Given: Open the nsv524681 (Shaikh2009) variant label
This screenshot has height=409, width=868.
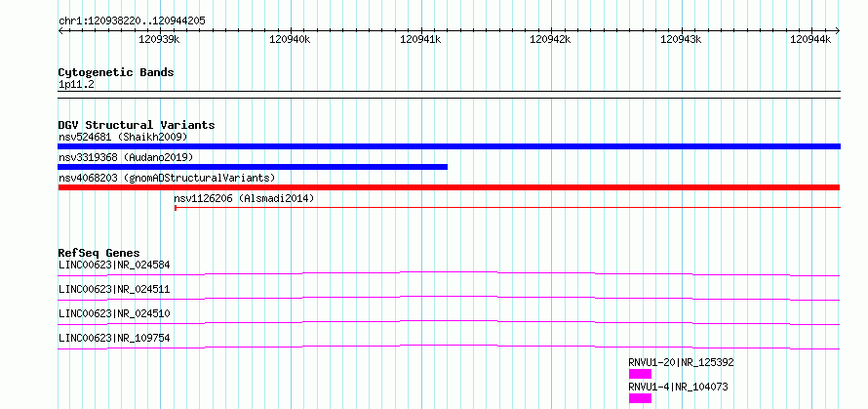Looking at the screenshot, I should click(x=123, y=137).
